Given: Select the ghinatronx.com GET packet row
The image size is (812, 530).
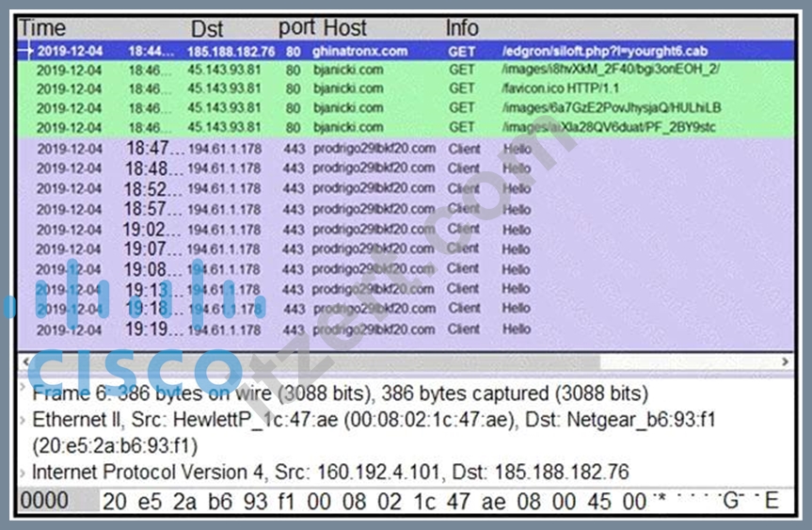Looking at the screenshot, I should (406, 51).
